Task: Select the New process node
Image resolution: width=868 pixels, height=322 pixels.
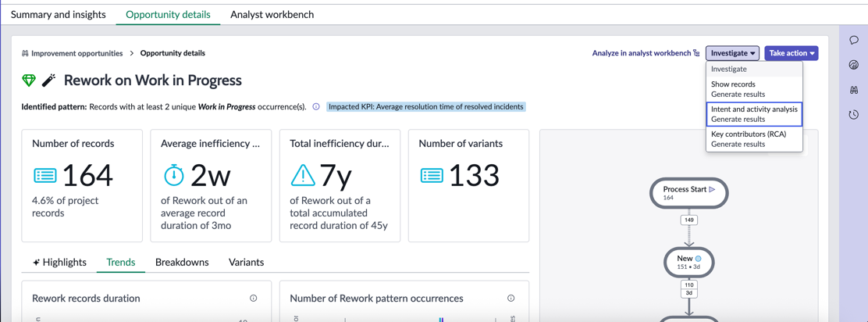Action: [688, 262]
